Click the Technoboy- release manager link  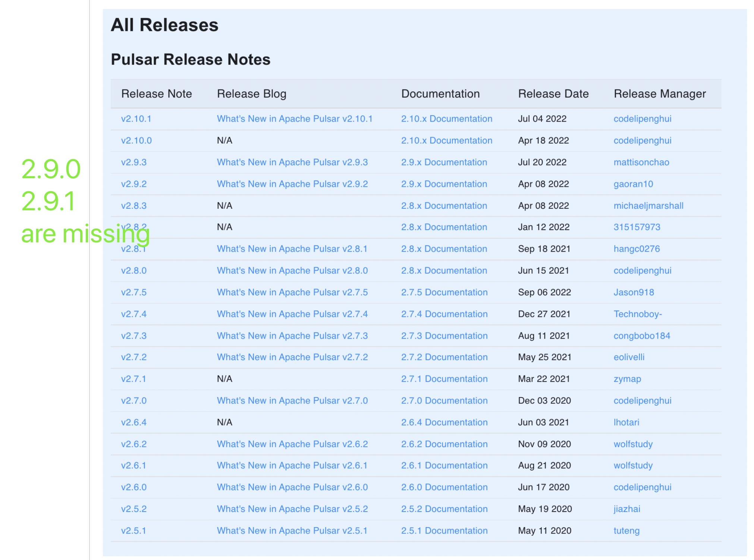point(637,314)
